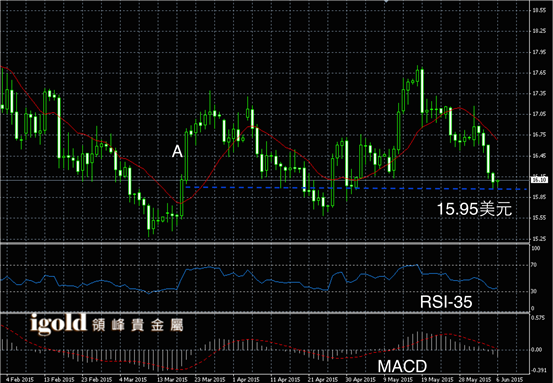Click the chart shift triangle marker at top
Image resolution: width=553 pixels, height=383 pixels.
pyautogui.click(x=386, y=1)
